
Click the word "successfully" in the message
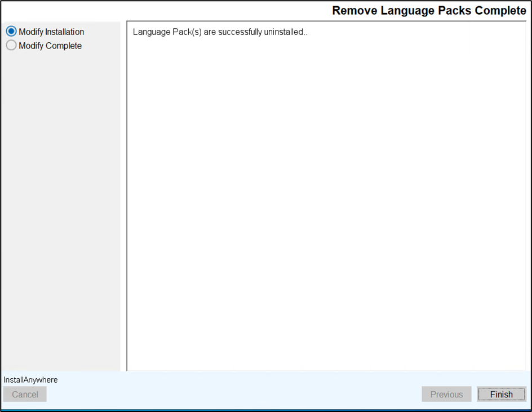tap(240, 32)
